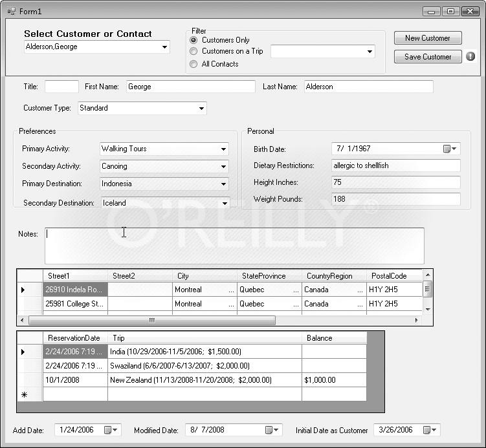
Task: Click the Last Name field
Action: point(368,87)
